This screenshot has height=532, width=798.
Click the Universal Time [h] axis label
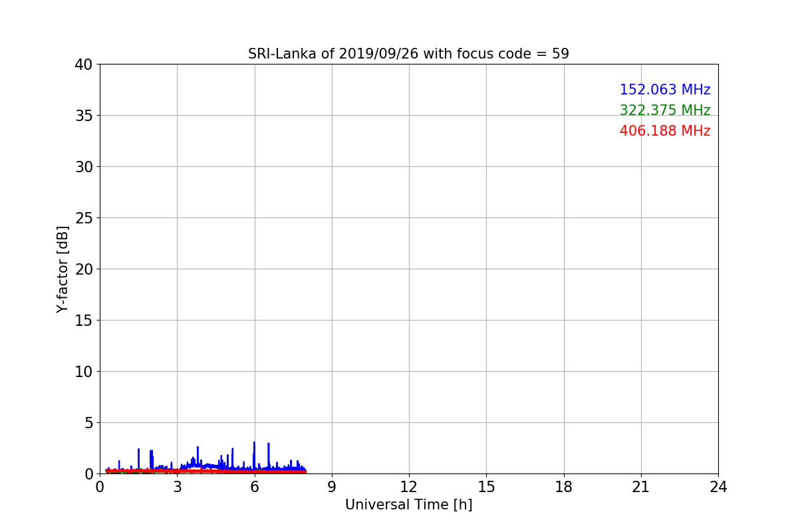(x=408, y=505)
